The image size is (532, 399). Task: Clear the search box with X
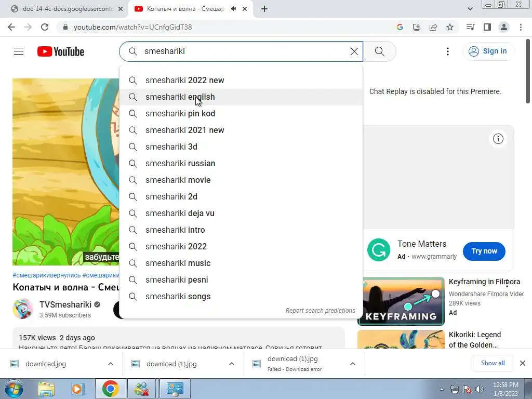354,51
